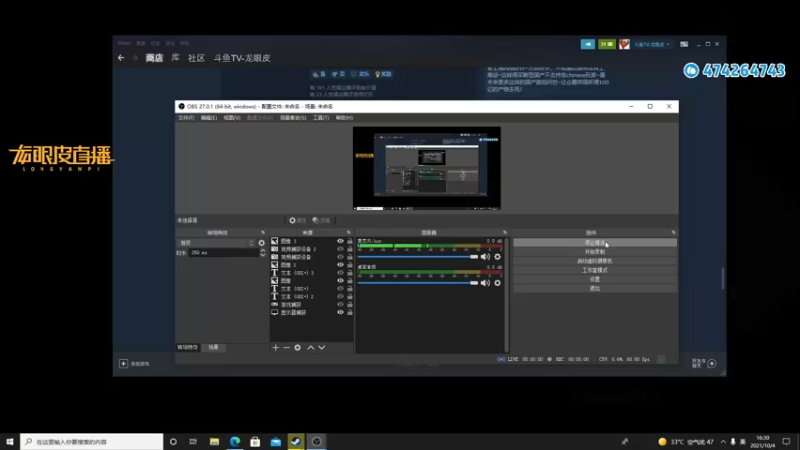The width and height of the screenshot is (800, 450).
Task: Switch Steam to Big Picture mode icon
Action: [684, 44]
